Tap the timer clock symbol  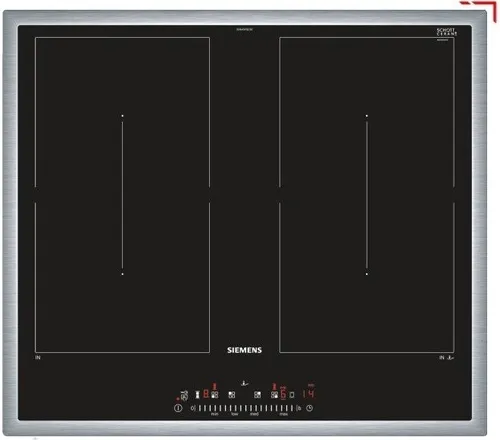click(x=310, y=408)
